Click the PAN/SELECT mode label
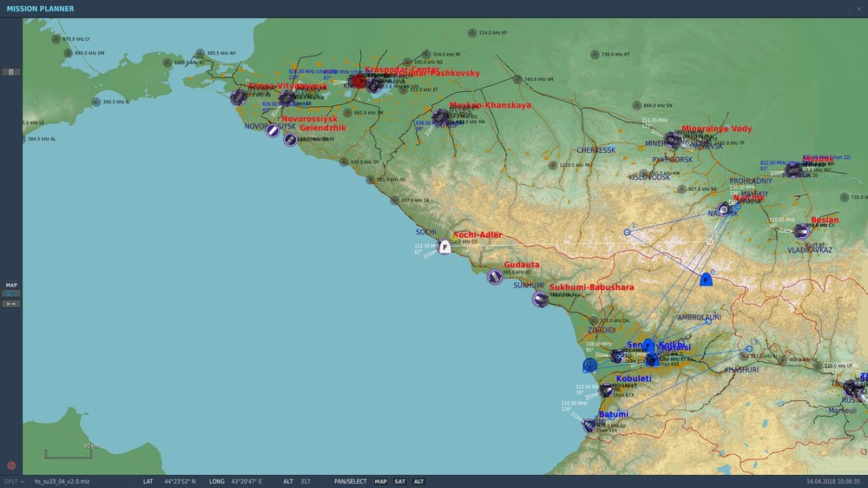 click(351, 481)
